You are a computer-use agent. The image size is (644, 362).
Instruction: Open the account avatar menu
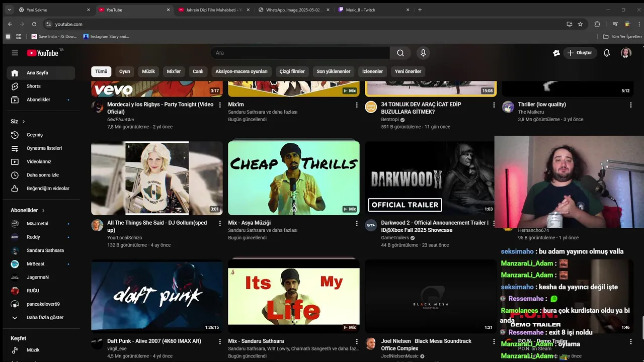point(626,53)
